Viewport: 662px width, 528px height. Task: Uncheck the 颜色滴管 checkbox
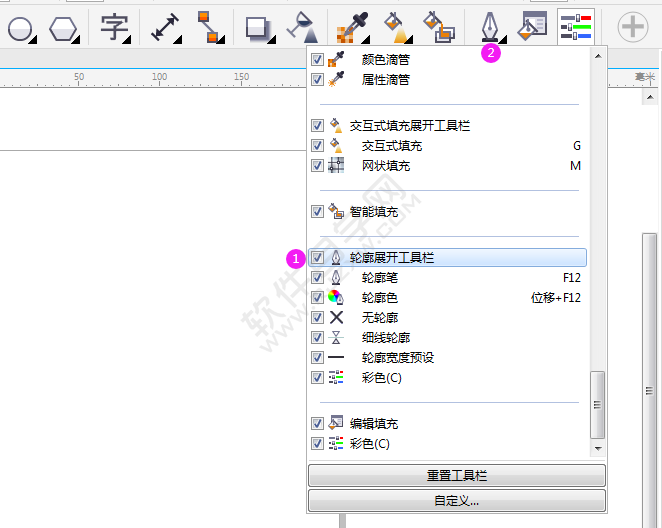[317, 59]
